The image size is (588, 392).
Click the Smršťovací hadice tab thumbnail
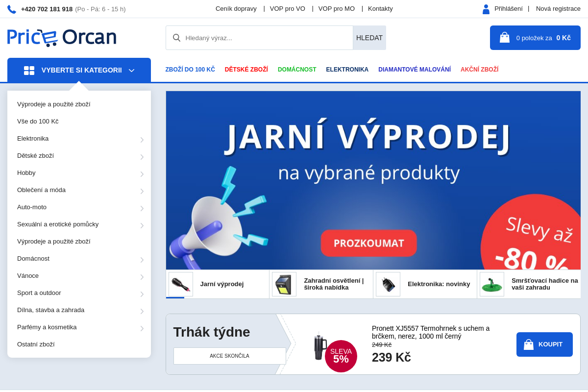491,284
